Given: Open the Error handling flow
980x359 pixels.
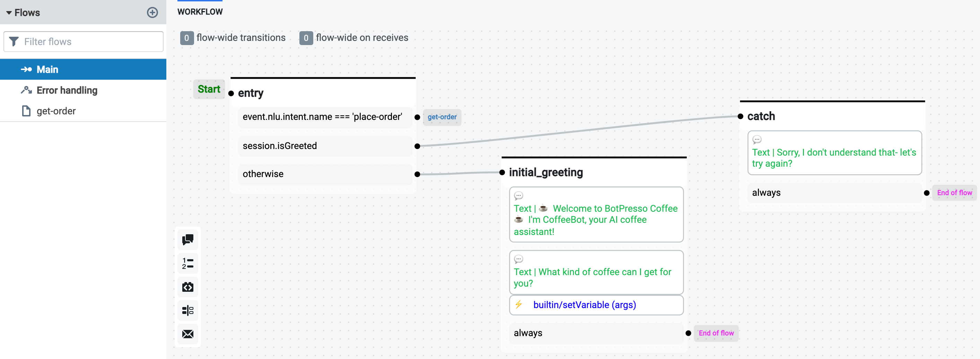Looking at the screenshot, I should (67, 90).
